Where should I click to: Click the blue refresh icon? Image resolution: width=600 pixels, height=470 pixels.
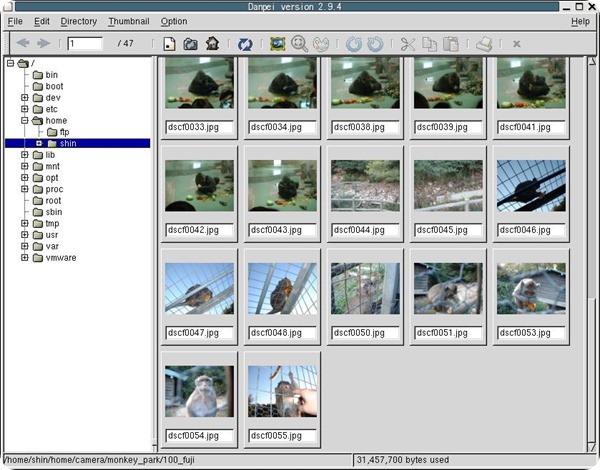click(245, 44)
